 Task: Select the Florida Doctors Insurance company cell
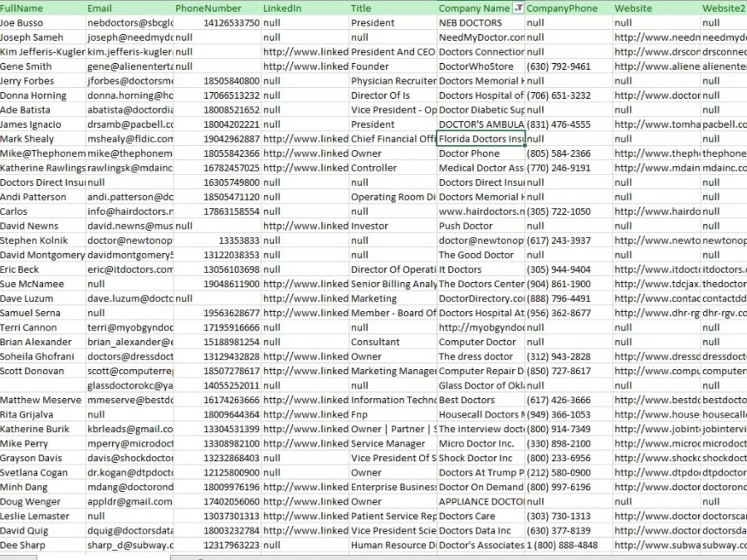[x=481, y=139]
